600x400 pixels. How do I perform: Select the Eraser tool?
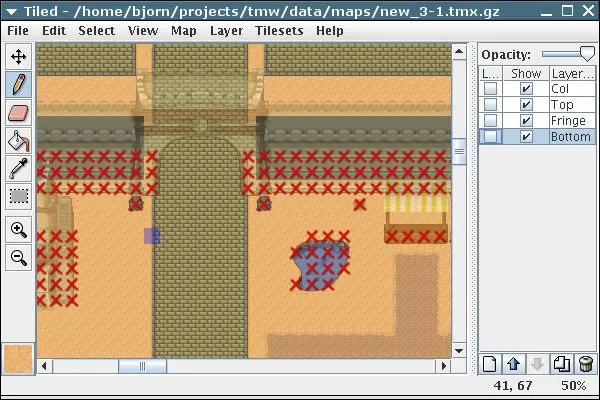pos(18,113)
